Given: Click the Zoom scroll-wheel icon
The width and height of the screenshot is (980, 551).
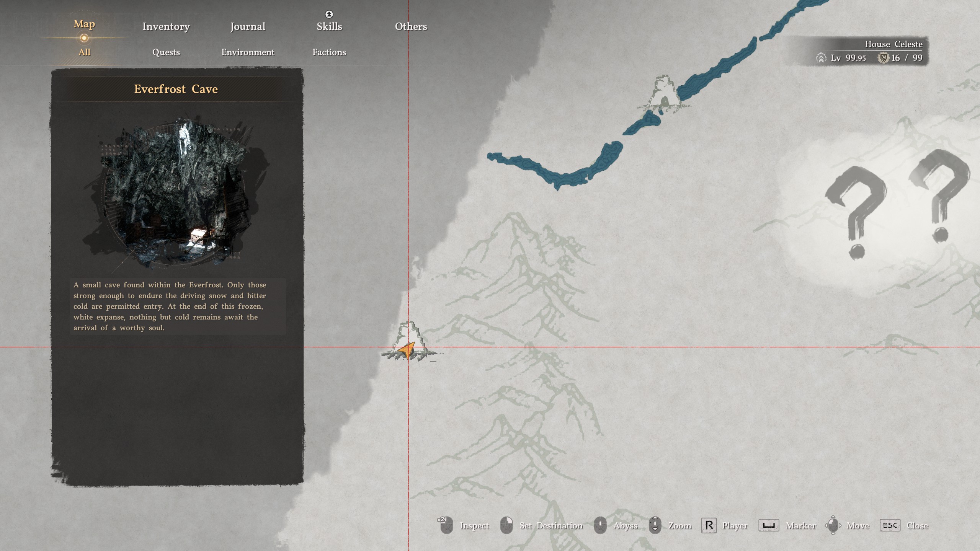Looking at the screenshot, I should 655,525.
